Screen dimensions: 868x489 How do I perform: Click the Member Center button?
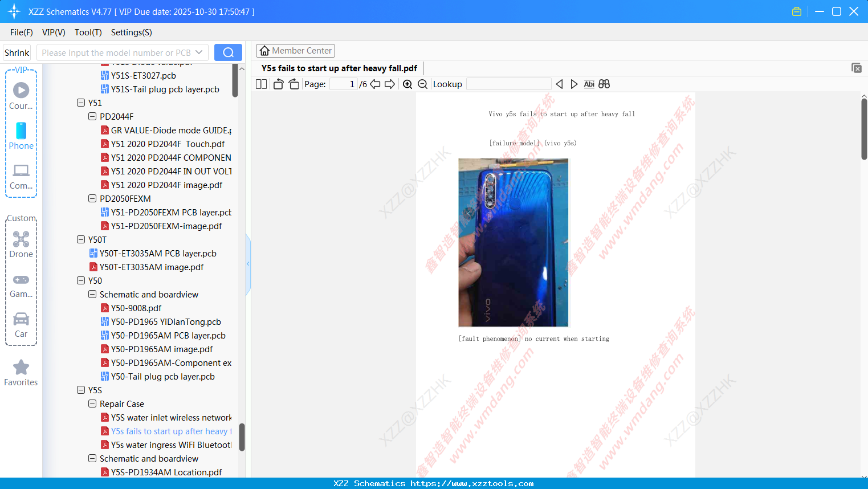coord(295,50)
